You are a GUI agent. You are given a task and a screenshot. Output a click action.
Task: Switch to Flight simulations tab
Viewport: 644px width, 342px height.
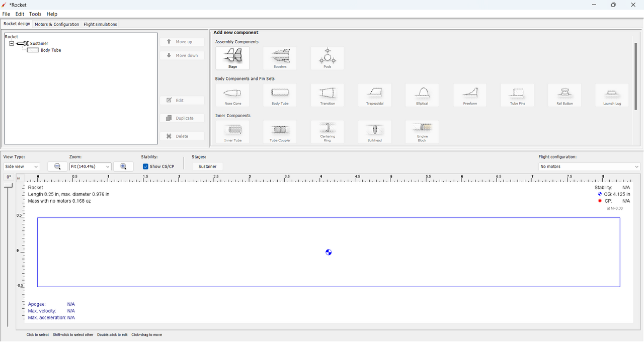pos(100,24)
